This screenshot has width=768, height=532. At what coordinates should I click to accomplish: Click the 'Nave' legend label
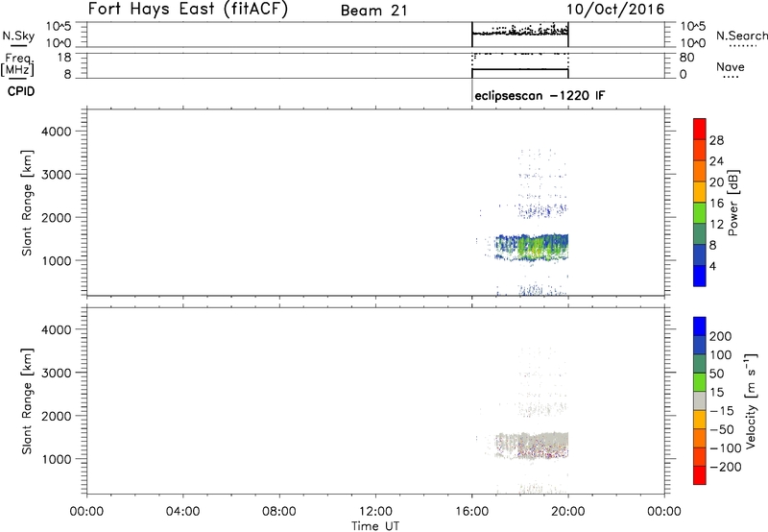731,67
